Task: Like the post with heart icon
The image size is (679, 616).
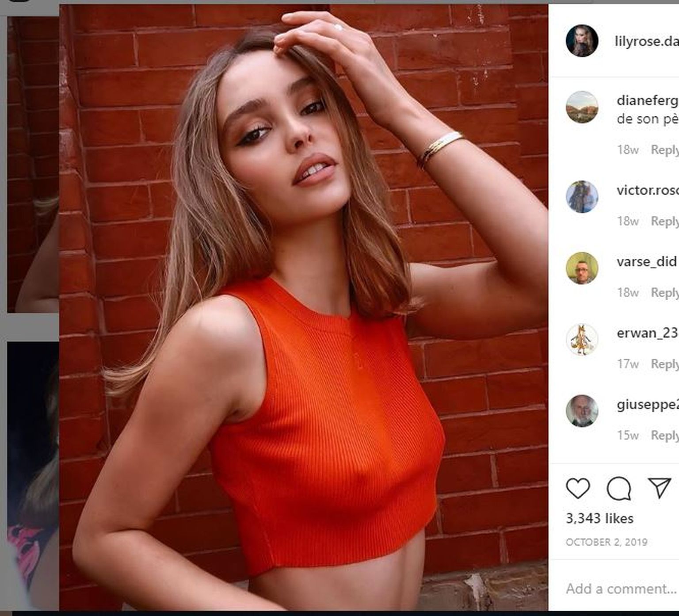Action: [578, 488]
